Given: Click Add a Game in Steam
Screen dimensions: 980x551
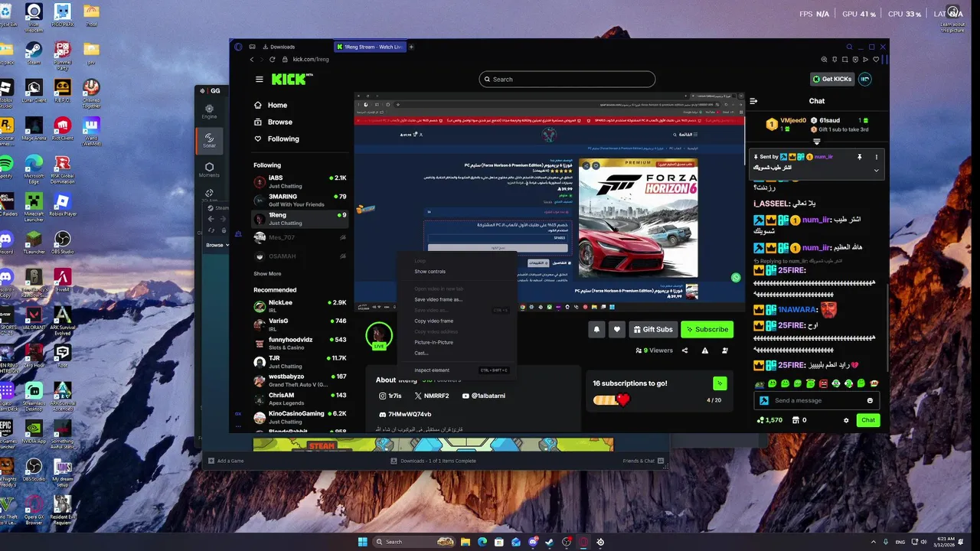Looking at the screenshot, I should coord(227,461).
